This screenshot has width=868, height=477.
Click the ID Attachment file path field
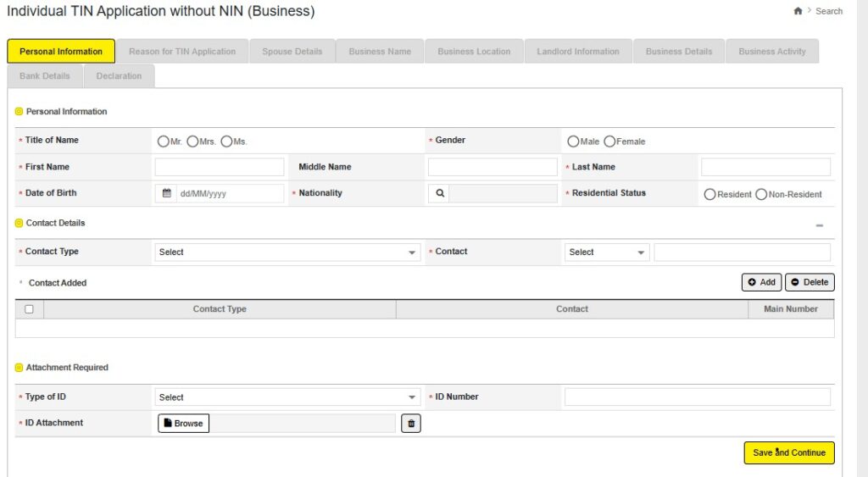click(303, 424)
